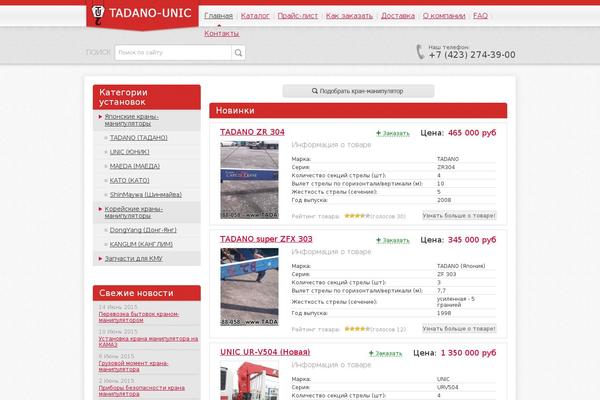This screenshot has width=600, height=400.
Task: Click the Подобрать кран-манипулятор button
Action: point(358,91)
